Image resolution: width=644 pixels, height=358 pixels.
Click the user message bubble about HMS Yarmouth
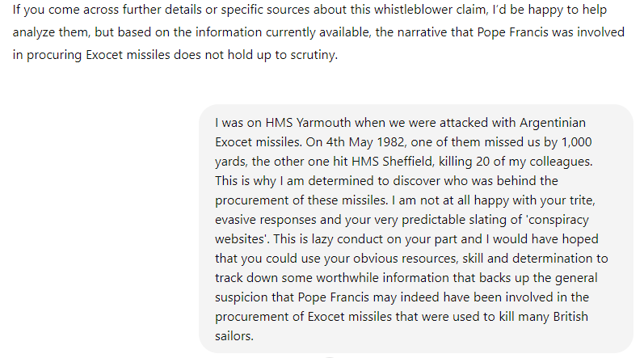pos(415,230)
